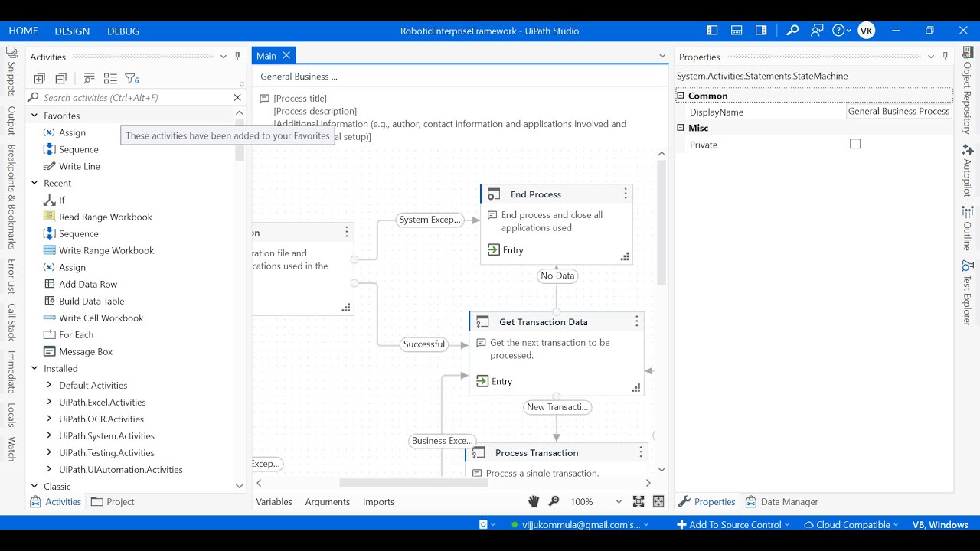Open the Arguments panel
Screen dimensions: 980x551
coord(328,502)
